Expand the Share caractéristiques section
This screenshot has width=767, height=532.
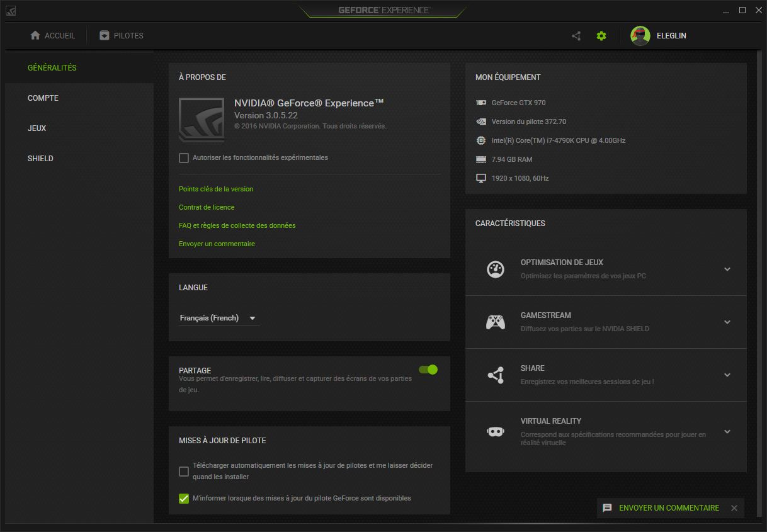727,375
